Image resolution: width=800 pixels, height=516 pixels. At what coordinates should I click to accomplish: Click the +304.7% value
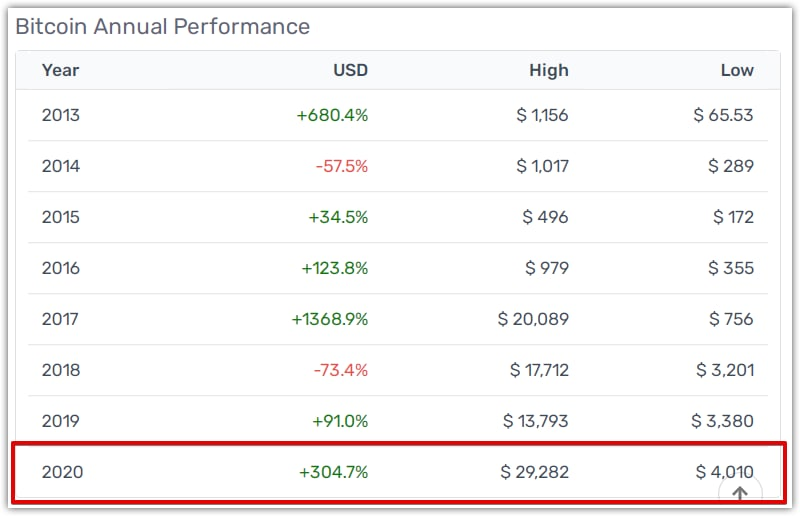pyautogui.click(x=333, y=472)
